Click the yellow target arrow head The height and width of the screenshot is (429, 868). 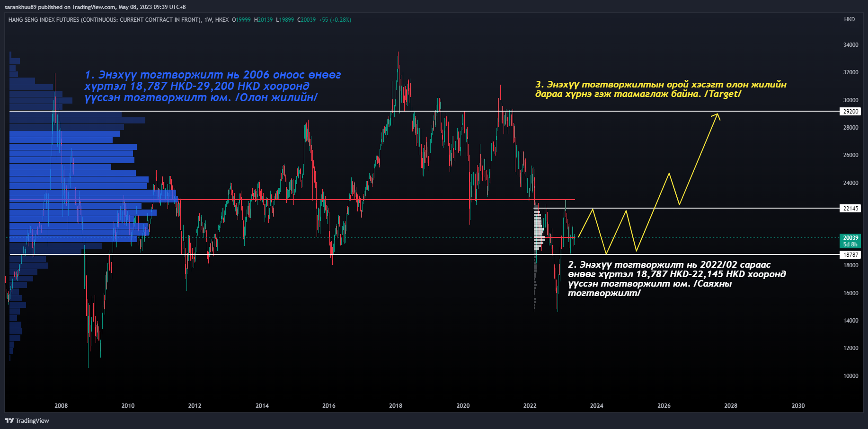click(717, 116)
